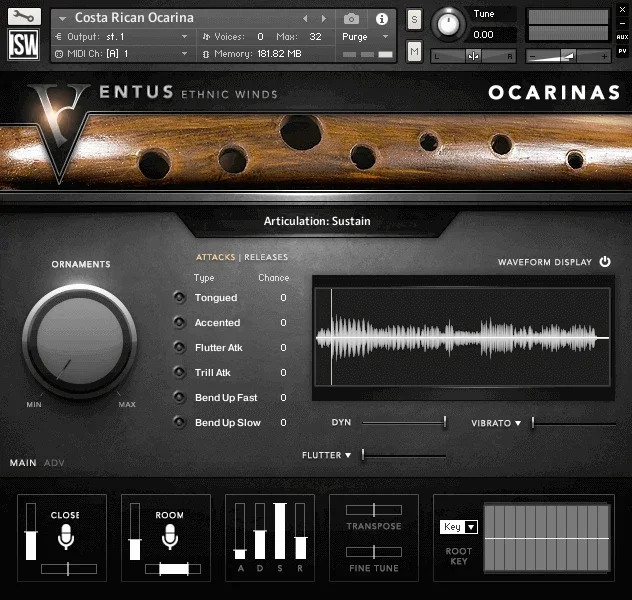Screen dimensions: 632x600
Task: Click the waveform display area
Action: point(463,337)
